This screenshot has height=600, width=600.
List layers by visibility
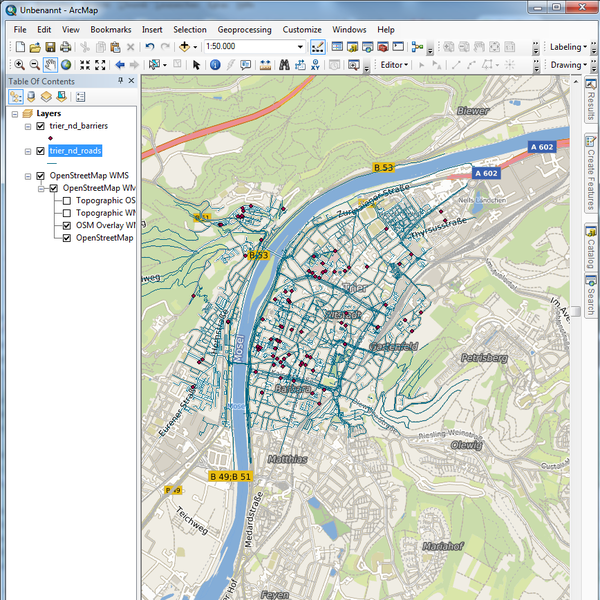(x=46, y=96)
